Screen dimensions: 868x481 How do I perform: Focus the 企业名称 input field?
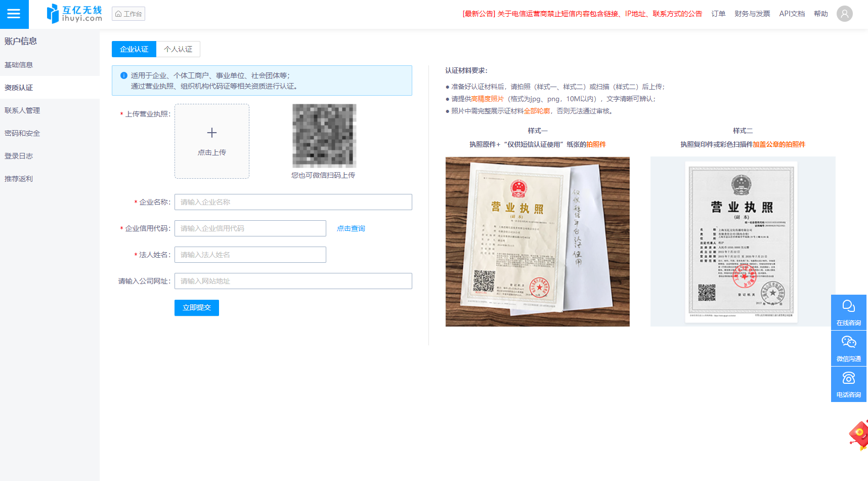pyautogui.click(x=293, y=202)
